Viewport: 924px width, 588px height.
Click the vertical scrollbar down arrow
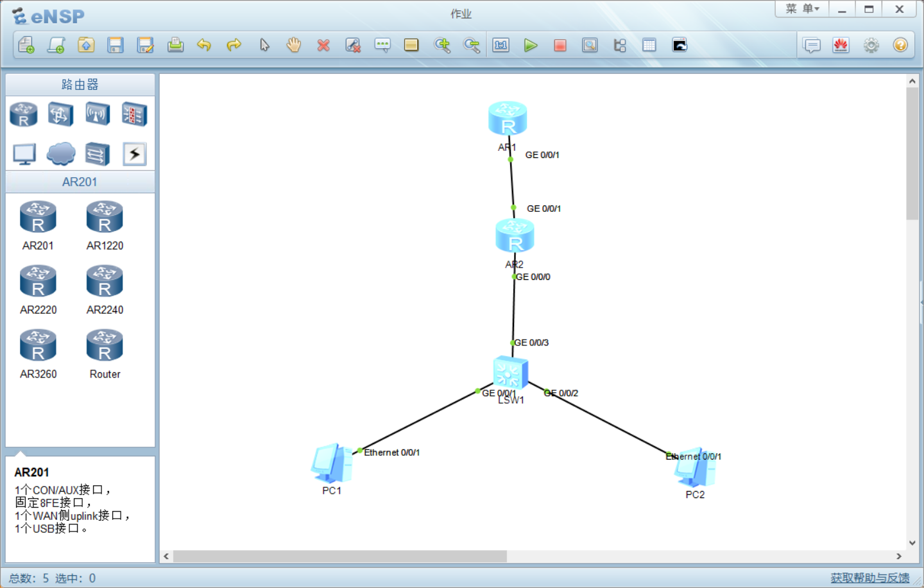(912, 543)
